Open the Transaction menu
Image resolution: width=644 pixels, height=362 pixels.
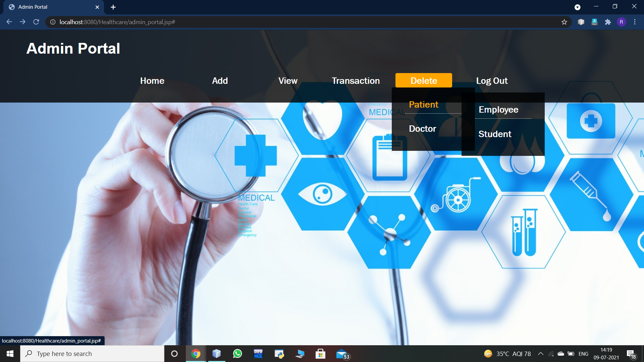coord(356,80)
